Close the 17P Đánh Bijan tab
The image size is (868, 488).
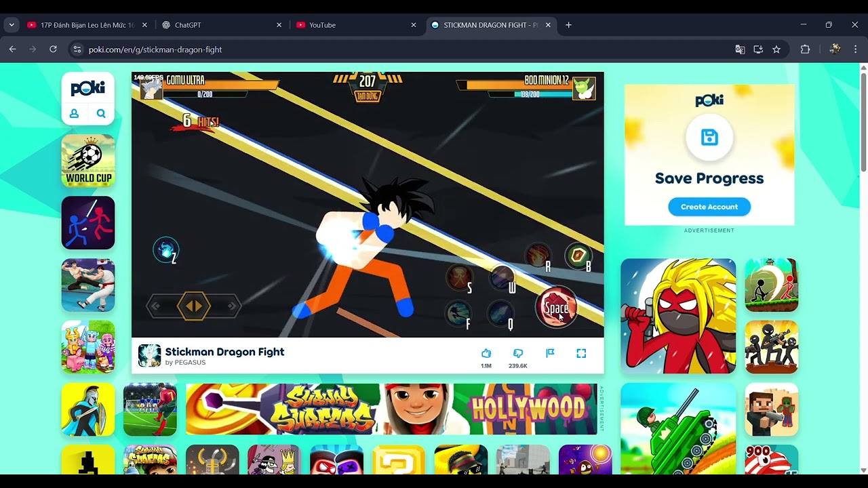pos(144,25)
